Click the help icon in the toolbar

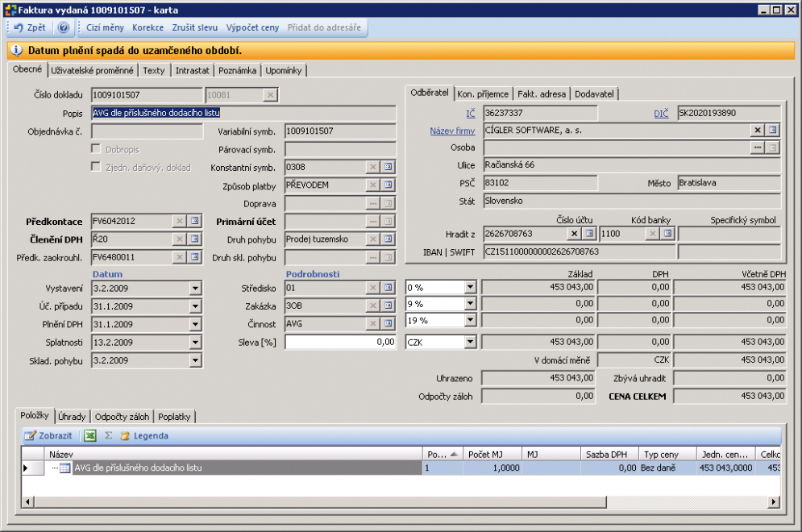pyautogui.click(x=64, y=27)
